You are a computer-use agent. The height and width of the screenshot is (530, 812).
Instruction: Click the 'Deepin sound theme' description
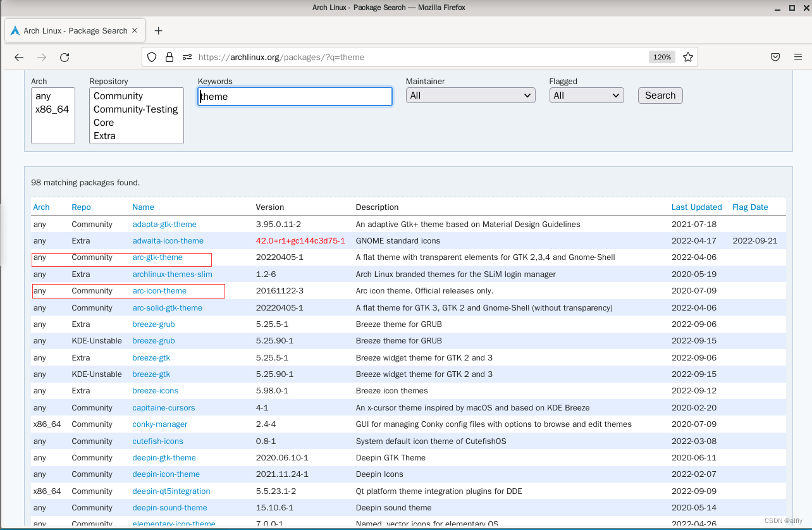pos(393,508)
